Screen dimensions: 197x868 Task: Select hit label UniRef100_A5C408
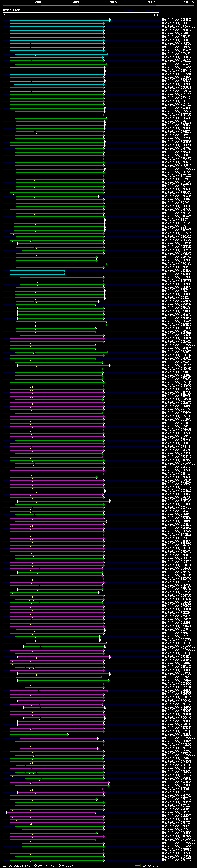tap(177, 717)
